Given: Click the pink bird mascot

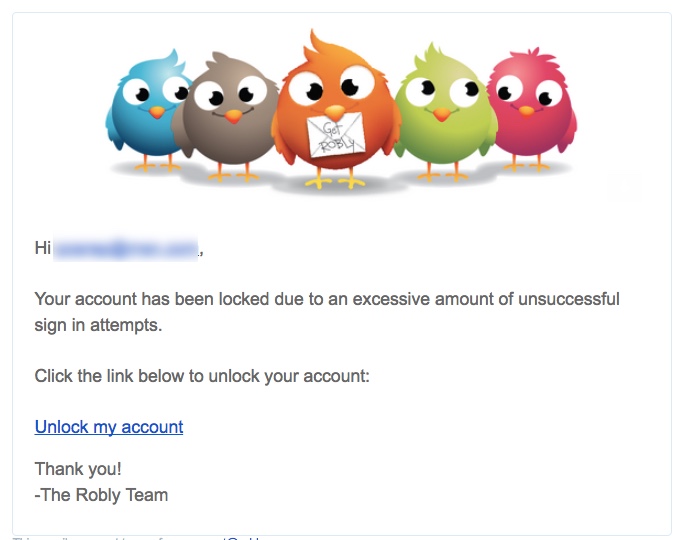Looking at the screenshot, I should (532, 109).
